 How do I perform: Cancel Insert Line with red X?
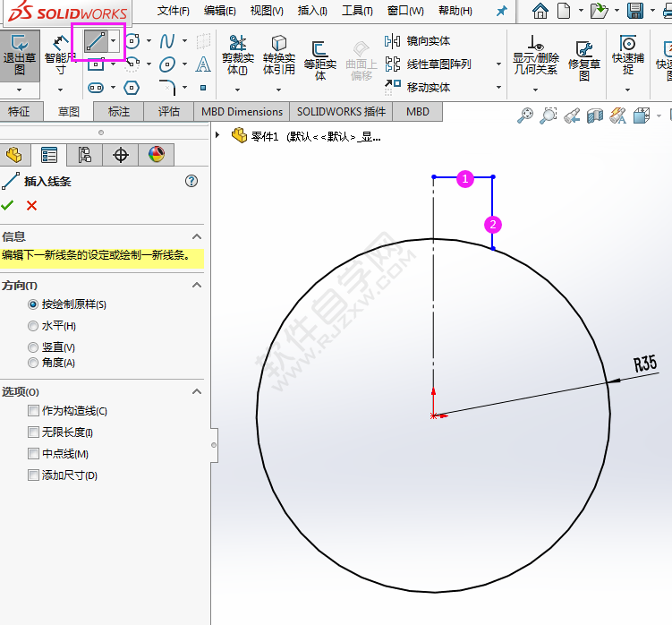pyautogui.click(x=31, y=206)
